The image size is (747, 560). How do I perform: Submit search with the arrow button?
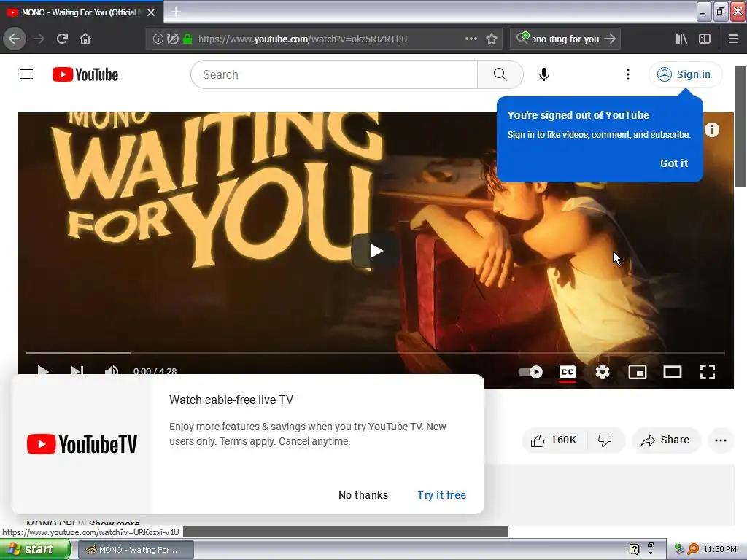coord(610,39)
